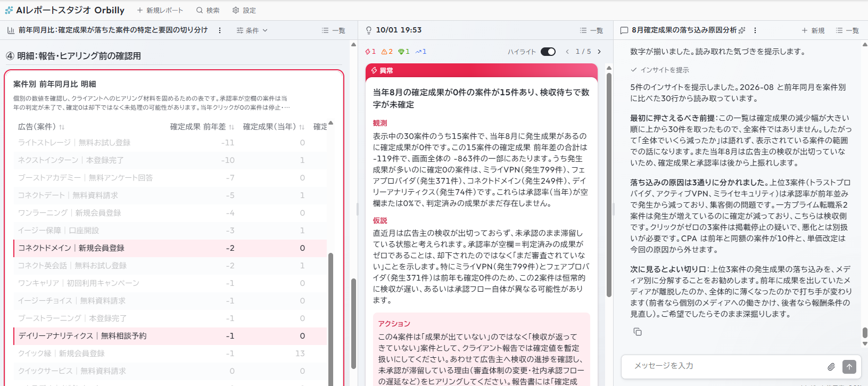
Task: Open the report panel's 一覧 list
Action: (x=334, y=30)
